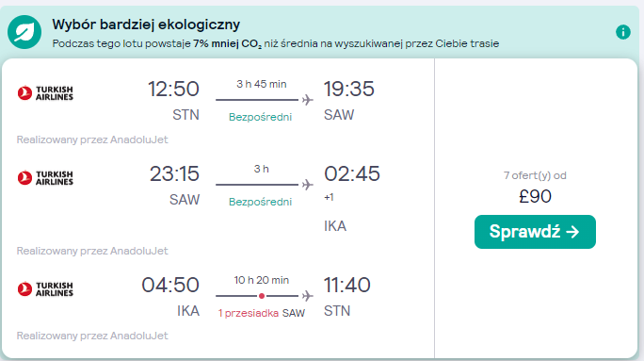Click the green leaf eco icon

coord(24,32)
